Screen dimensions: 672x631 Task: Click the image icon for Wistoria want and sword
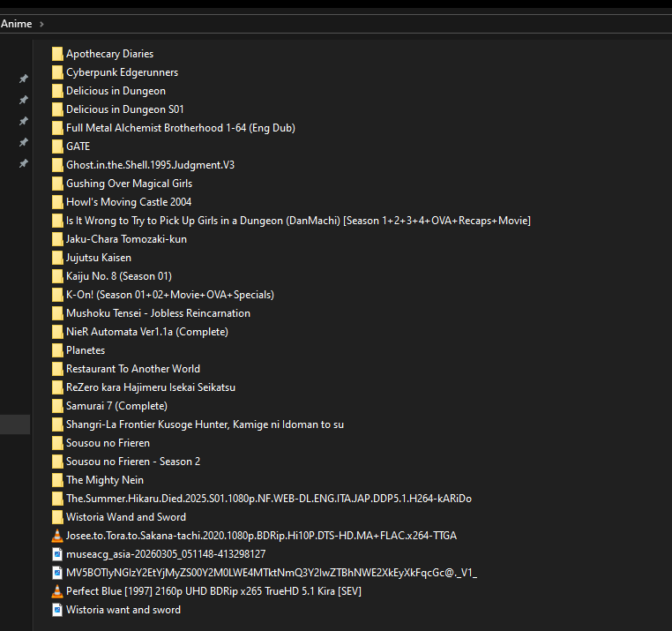coord(57,610)
